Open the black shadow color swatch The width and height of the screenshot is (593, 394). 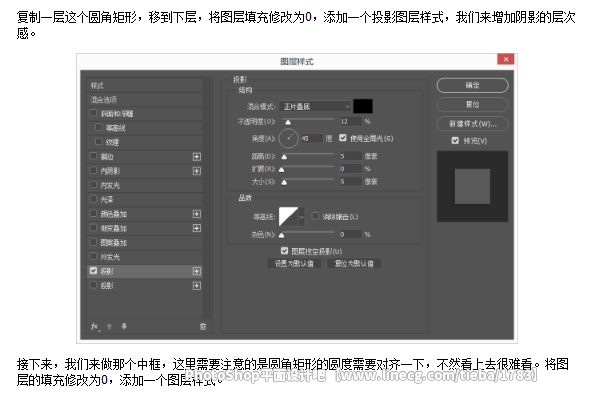click(363, 106)
